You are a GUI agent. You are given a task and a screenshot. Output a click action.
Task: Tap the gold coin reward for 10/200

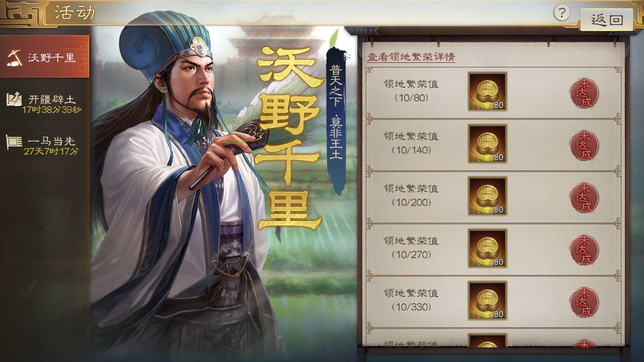[x=488, y=196]
